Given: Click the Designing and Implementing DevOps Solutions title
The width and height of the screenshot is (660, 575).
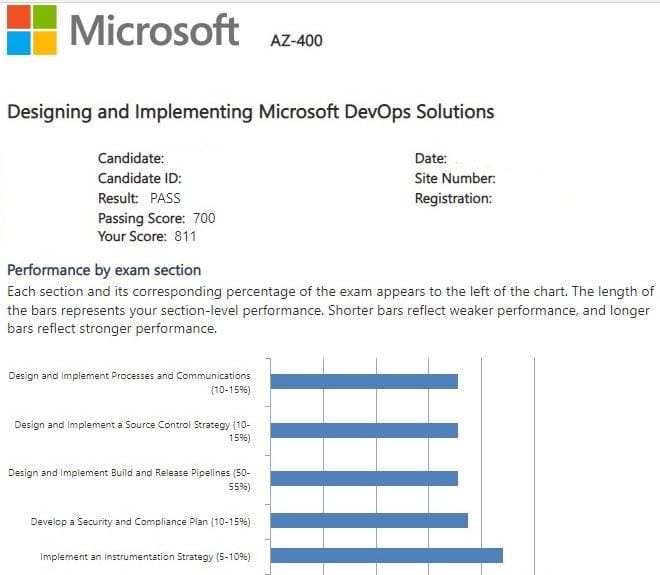Looking at the screenshot, I should pos(251,112).
